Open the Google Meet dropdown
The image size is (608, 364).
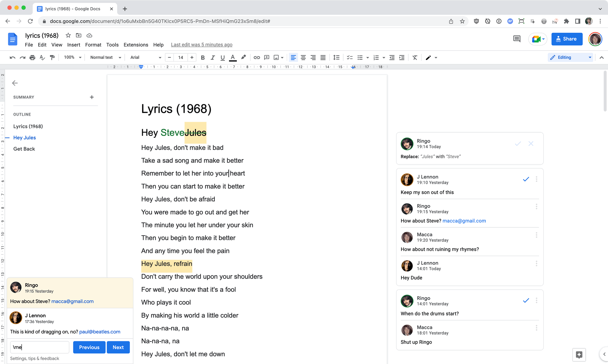(x=538, y=39)
